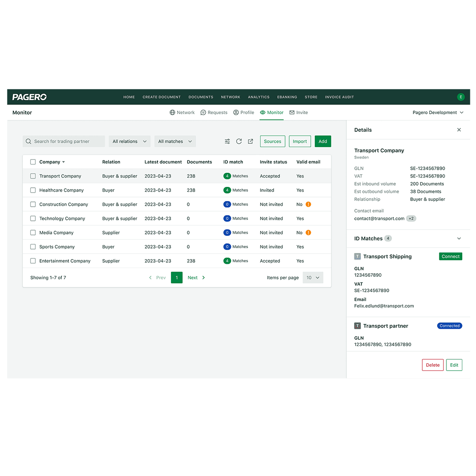Open the All relations dropdown
The image size is (476, 476).
pyautogui.click(x=129, y=141)
